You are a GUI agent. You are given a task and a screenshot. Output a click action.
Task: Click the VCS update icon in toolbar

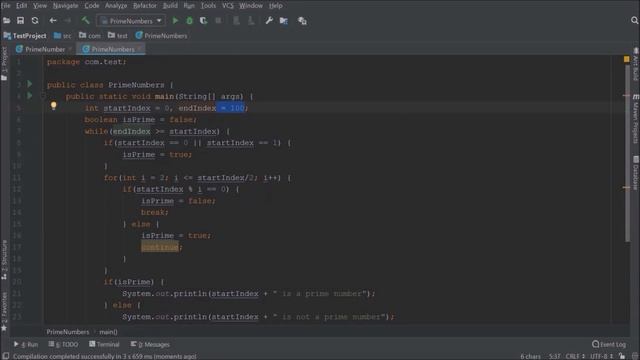[236, 21]
